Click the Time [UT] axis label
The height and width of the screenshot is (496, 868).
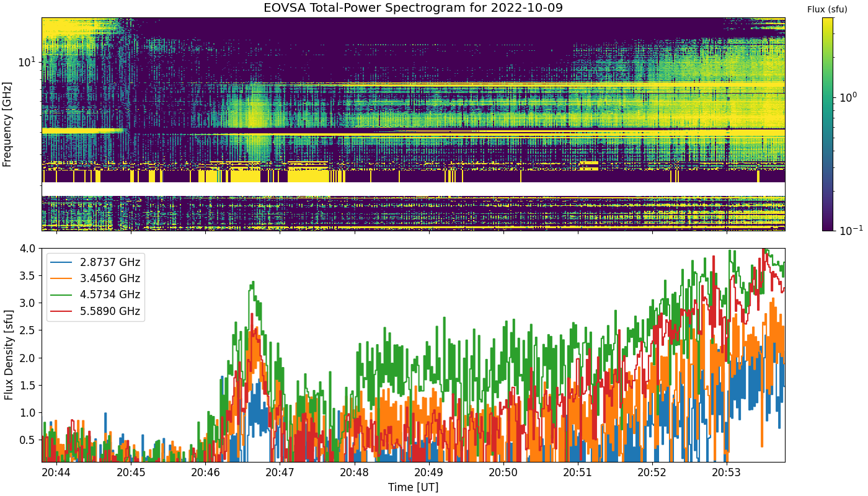pos(413,487)
